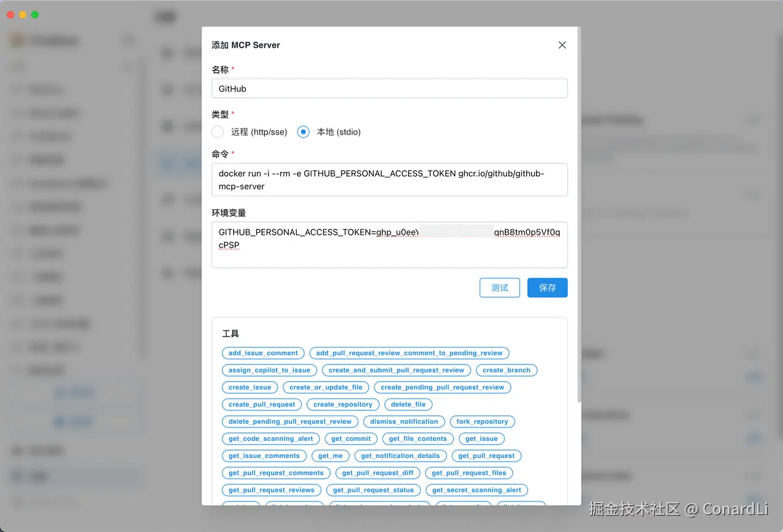
Task: Click the delete_pending_pull_request_review tag
Action: tap(290, 421)
